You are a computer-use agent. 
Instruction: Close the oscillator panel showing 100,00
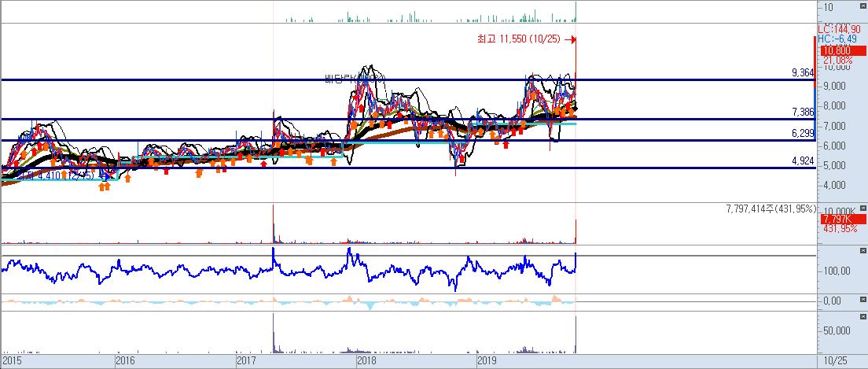tap(863, 249)
